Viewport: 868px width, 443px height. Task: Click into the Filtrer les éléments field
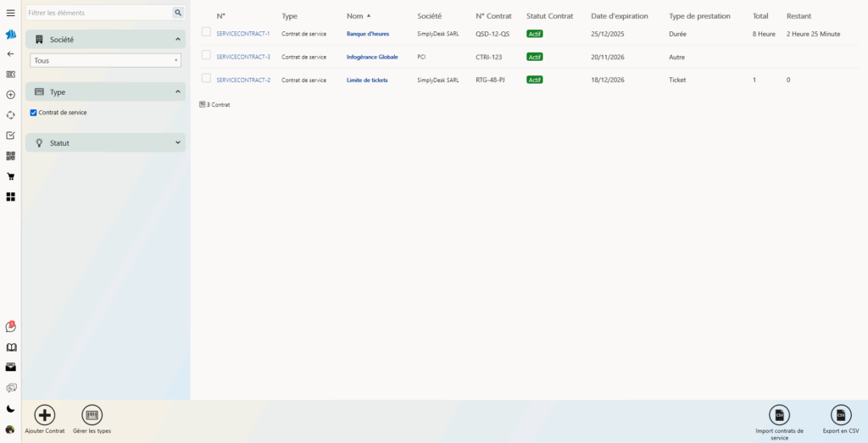pos(97,13)
